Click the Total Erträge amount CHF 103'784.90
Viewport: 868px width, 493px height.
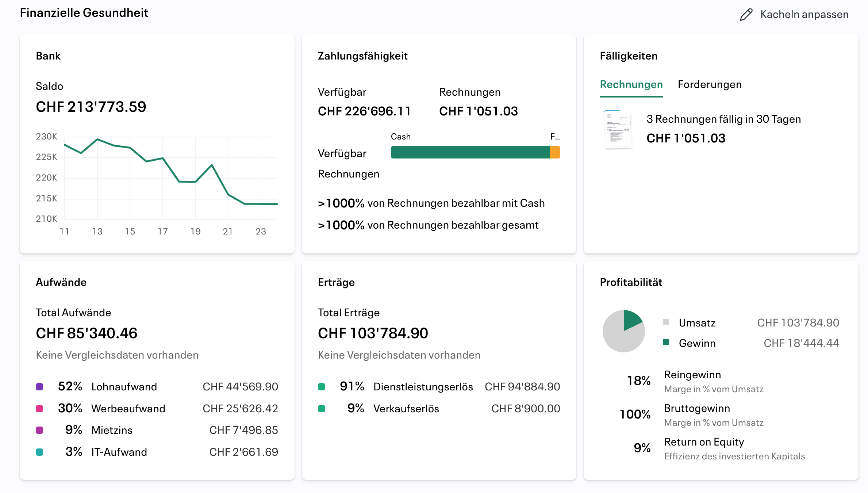pyautogui.click(x=373, y=333)
